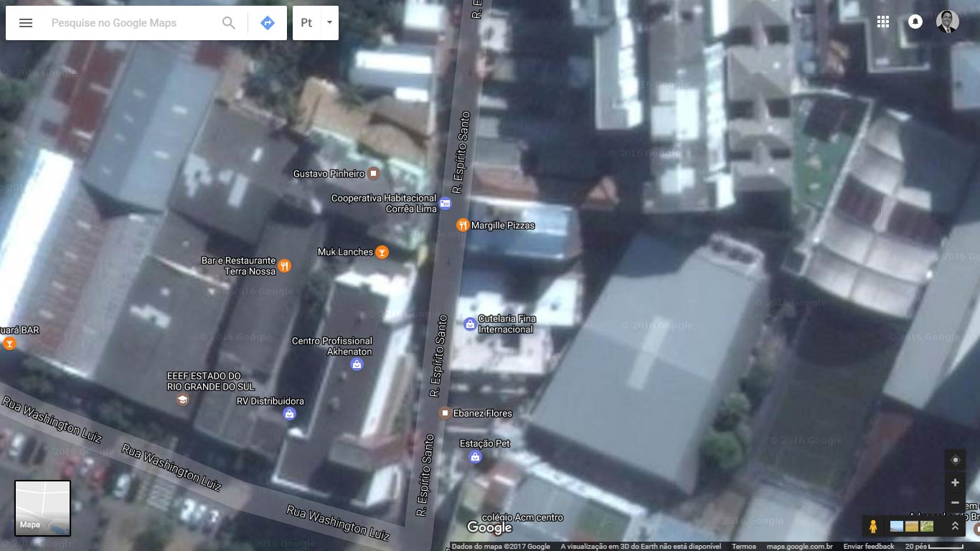Screen dimensions: 980x551
Task: Focus the Pesquise no Google Maps field
Action: (x=129, y=23)
